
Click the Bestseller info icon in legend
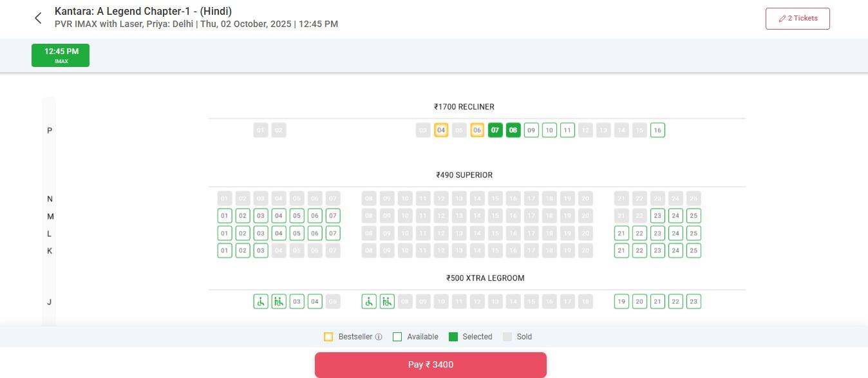[379, 337]
